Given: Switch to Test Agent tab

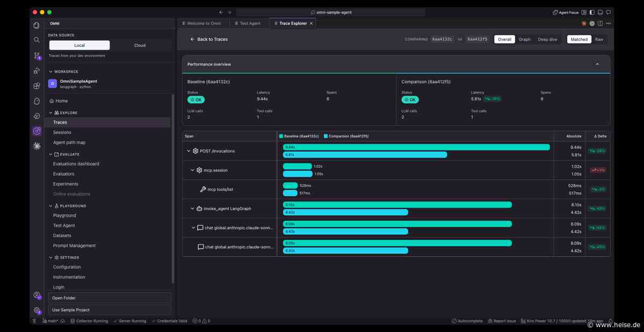Looking at the screenshot, I should pos(249,23).
